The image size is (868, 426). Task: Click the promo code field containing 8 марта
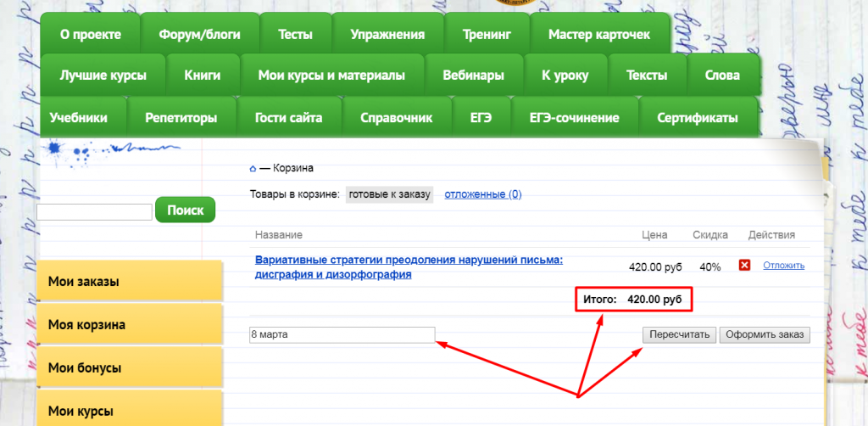[x=342, y=334]
